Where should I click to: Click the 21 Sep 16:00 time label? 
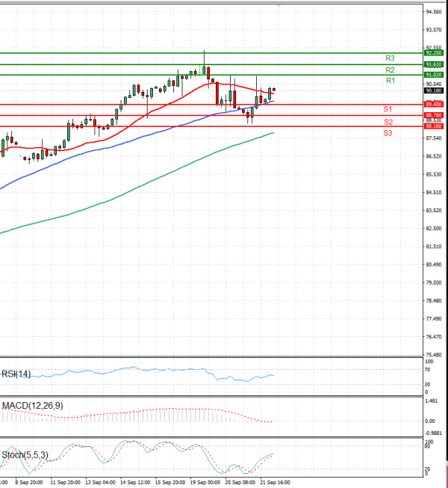coord(275,483)
